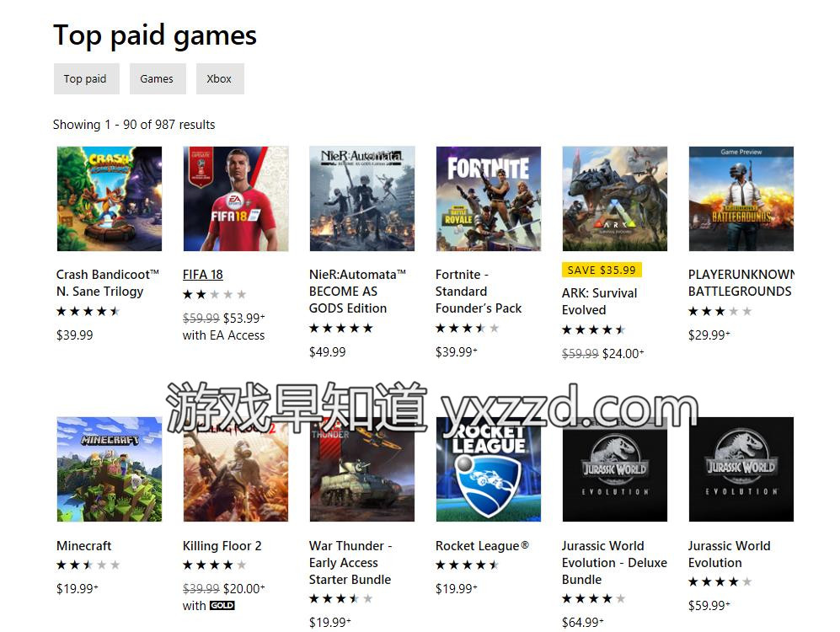This screenshot has width=840, height=632.
Task: Click the Gold badge under Killing Floor 2
Action: pyautogui.click(x=222, y=605)
